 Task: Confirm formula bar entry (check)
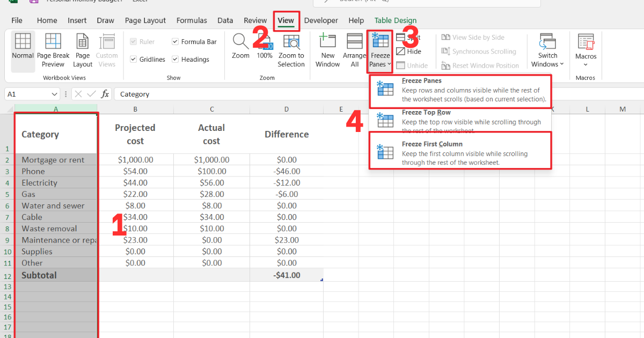click(92, 94)
